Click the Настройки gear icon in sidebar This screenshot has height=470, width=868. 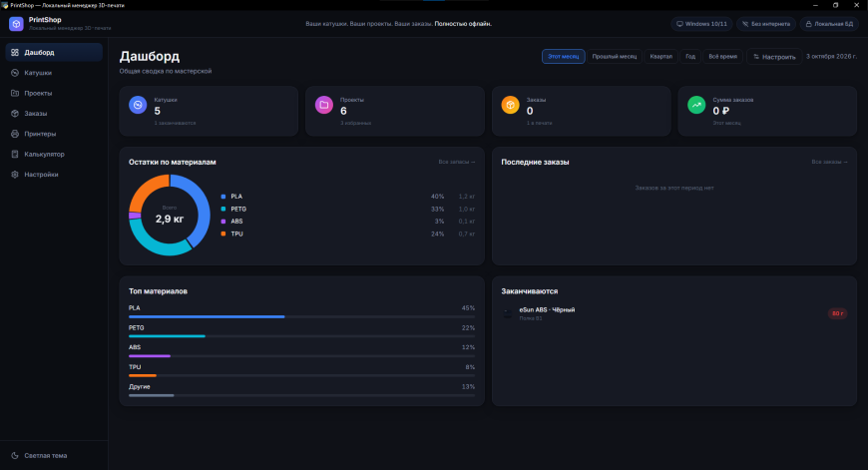pos(15,175)
